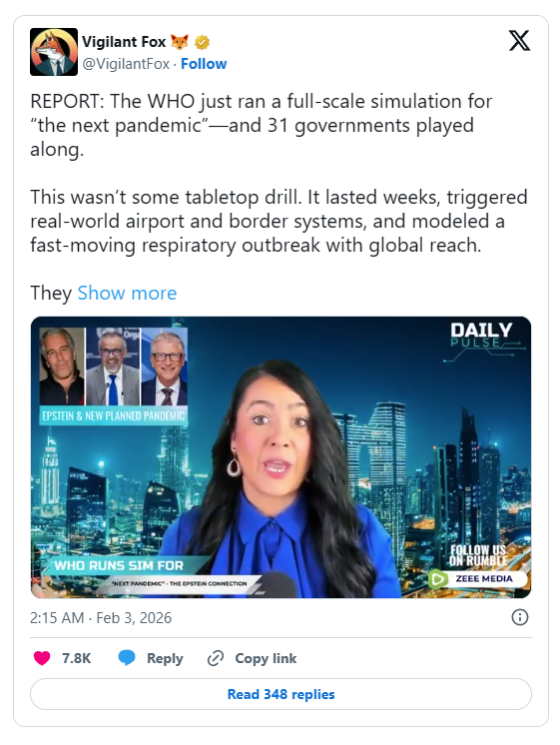This screenshot has height=745, width=560.
Task: Click the Vigilant Fox profile avatar
Action: click(54, 52)
